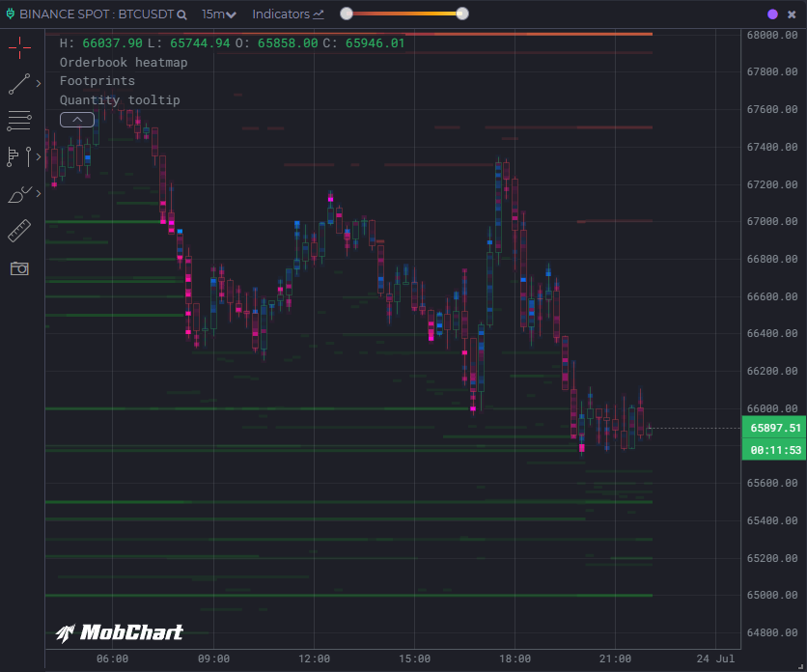Click the 67000.00 price axis label

click(x=772, y=221)
